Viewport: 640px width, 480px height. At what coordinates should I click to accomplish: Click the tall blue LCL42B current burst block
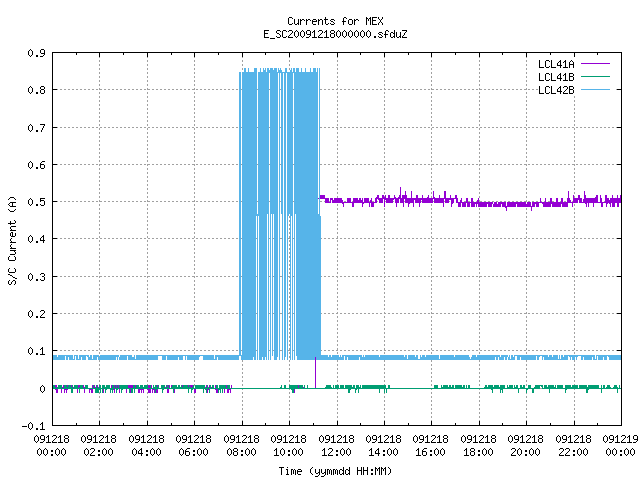[x=280, y=213]
